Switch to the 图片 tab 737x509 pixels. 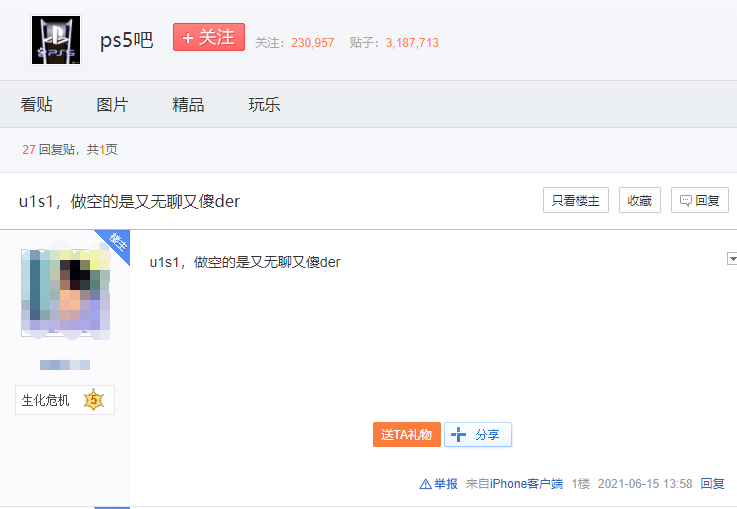tap(112, 104)
